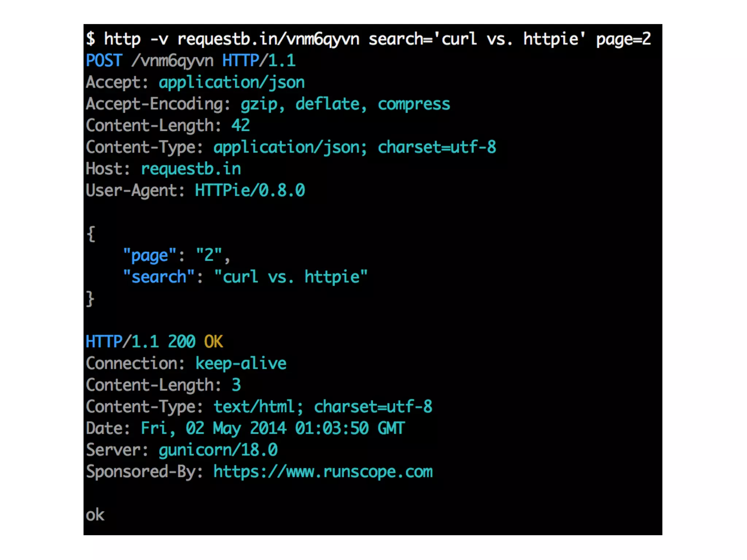This screenshot has height=560, width=747.
Task: Click the 200 status code
Action: tap(182, 342)
